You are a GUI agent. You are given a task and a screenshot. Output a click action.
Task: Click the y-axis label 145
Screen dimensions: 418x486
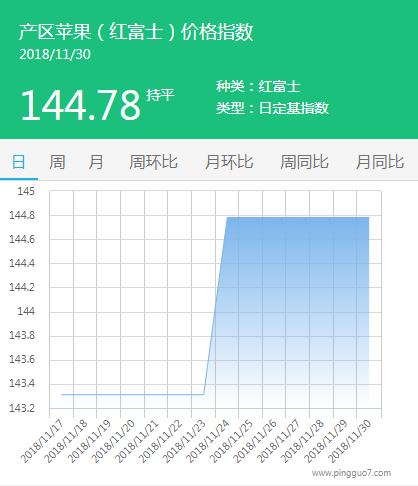(26, 191)
